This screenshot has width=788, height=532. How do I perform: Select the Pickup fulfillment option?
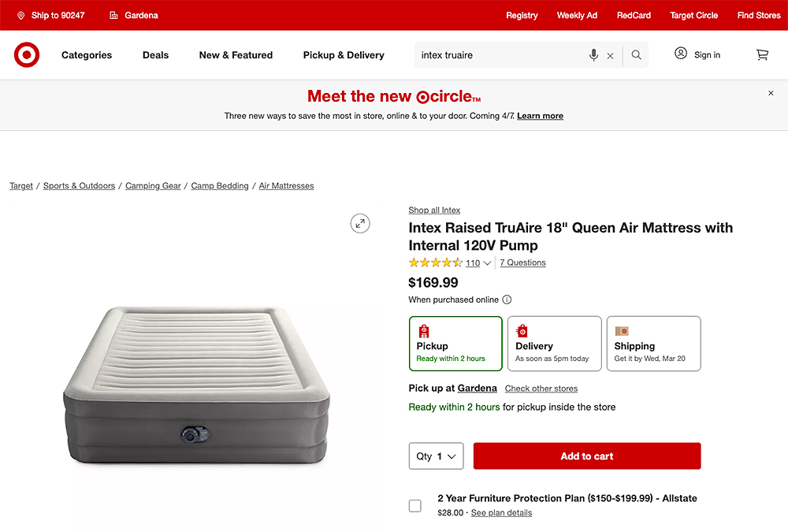tap(455, 343)
